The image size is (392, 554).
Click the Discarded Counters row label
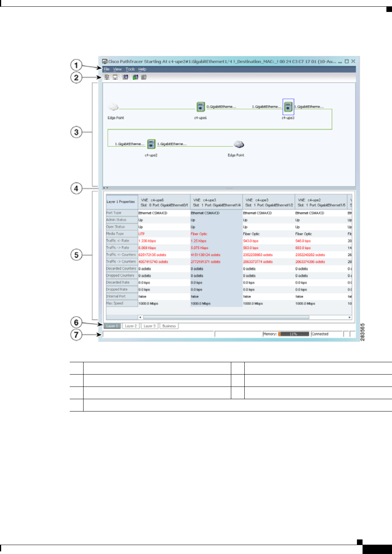(122, 269)
